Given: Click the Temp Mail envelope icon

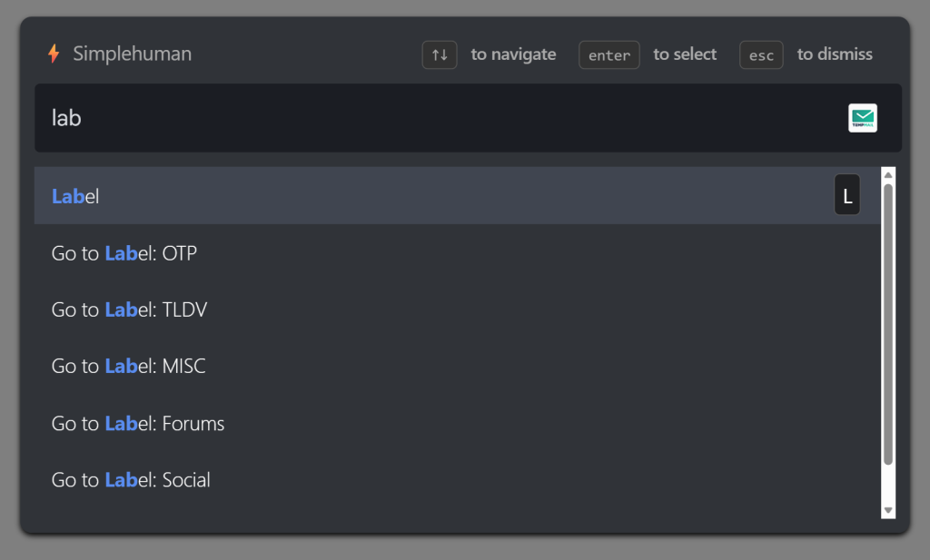Looking at the screenshot, I should point(862,118).
